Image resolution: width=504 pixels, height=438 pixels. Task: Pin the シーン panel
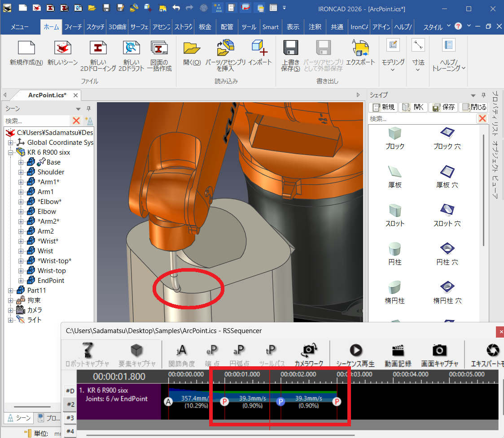[88, 108]
